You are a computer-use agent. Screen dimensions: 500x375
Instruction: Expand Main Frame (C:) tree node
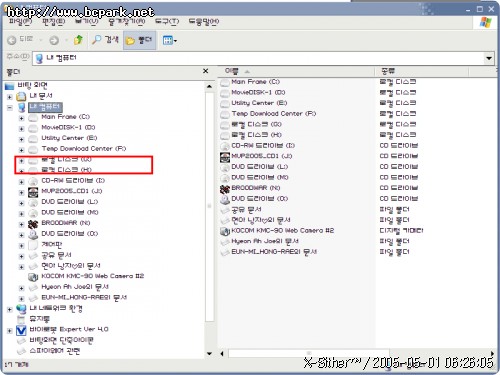21,118
